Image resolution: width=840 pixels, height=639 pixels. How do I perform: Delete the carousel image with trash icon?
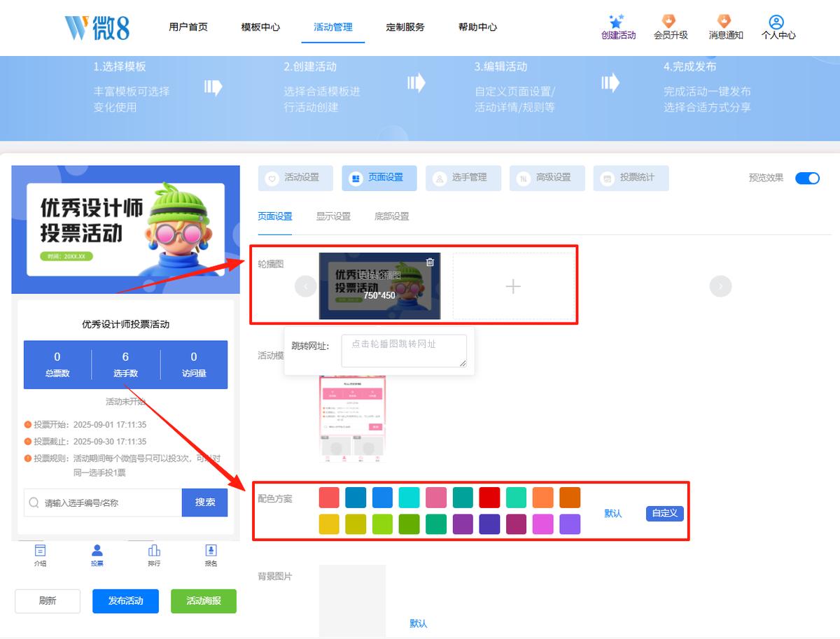pos(430,262)
